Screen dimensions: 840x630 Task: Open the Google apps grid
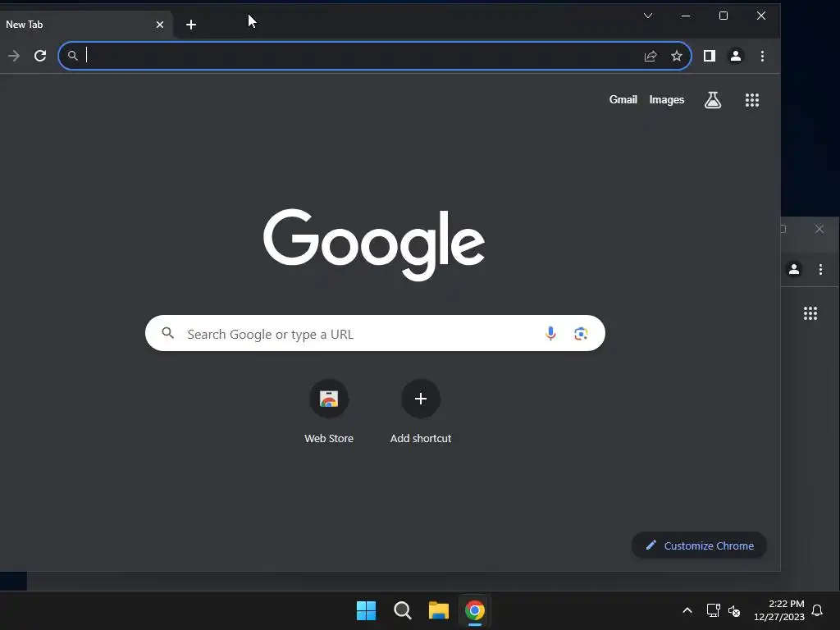[752, 100]
